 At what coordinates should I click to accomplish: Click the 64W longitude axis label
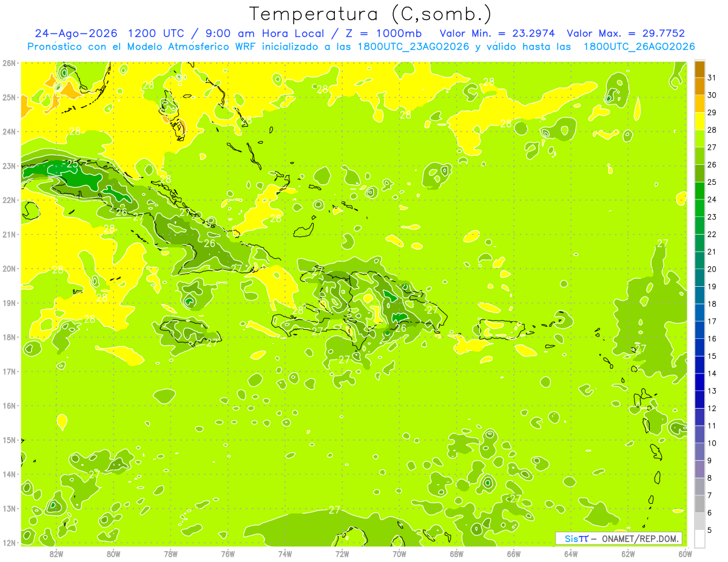pyautogui.click(x=571, y=554)
